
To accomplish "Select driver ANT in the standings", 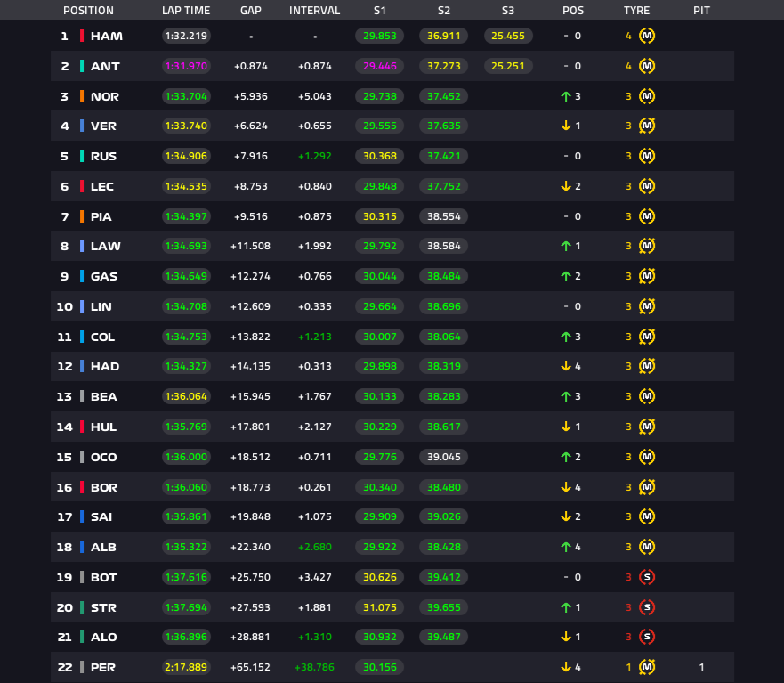I will point(105,66).
